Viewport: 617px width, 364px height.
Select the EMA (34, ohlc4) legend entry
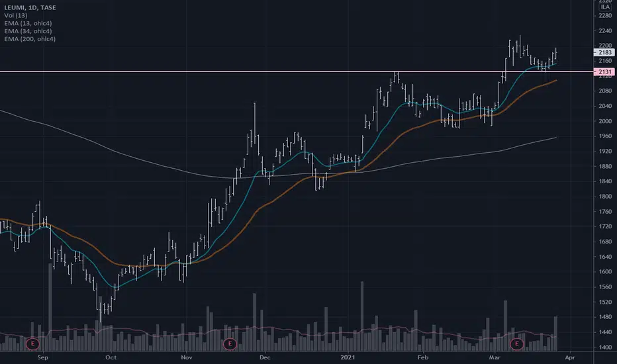[x=28, y=31]
